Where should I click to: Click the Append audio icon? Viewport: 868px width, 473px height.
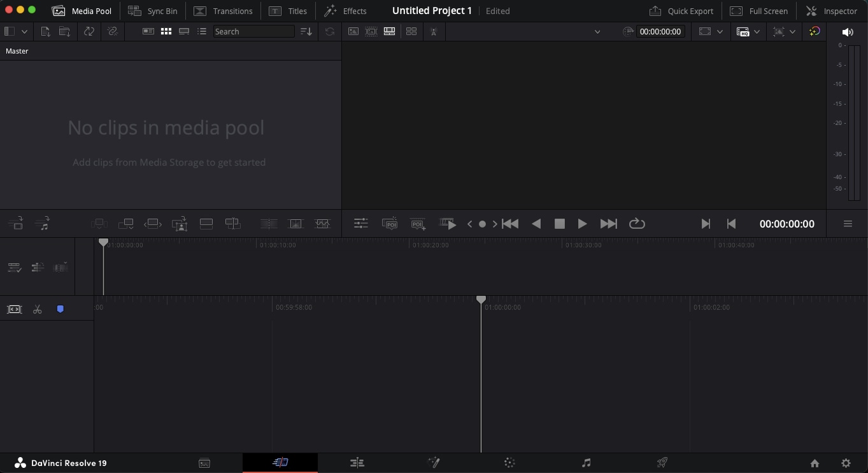click(42, 224)
